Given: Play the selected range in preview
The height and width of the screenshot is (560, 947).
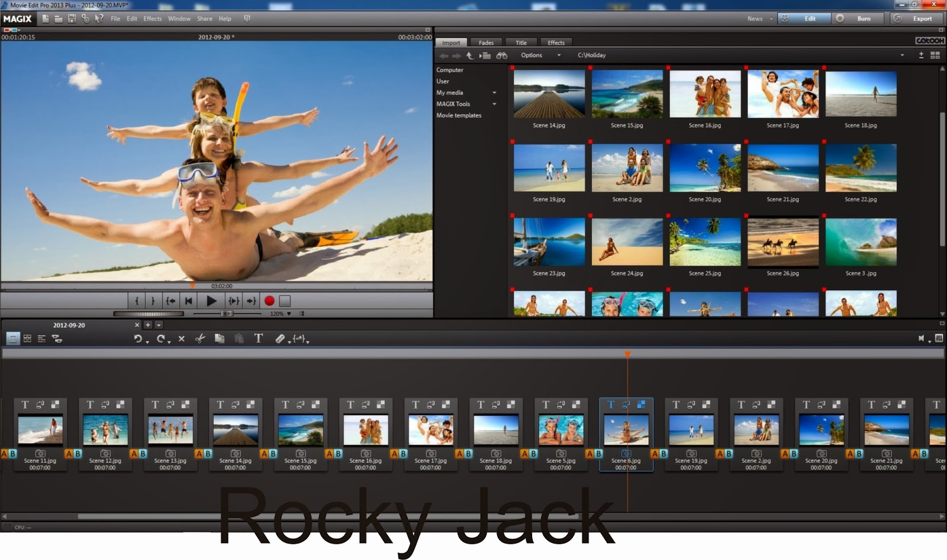Looking at the screenshot, I should [234, 301].
